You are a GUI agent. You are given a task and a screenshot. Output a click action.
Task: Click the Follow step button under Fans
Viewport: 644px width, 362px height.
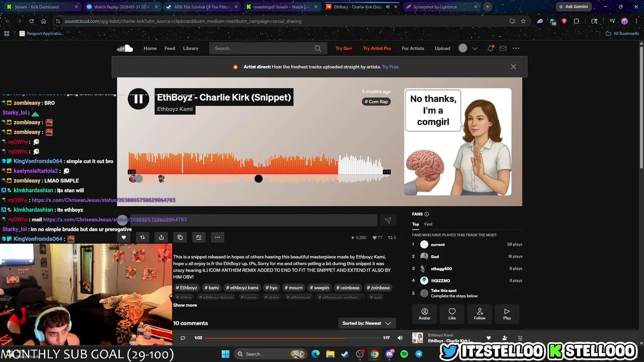click(479, 314)
